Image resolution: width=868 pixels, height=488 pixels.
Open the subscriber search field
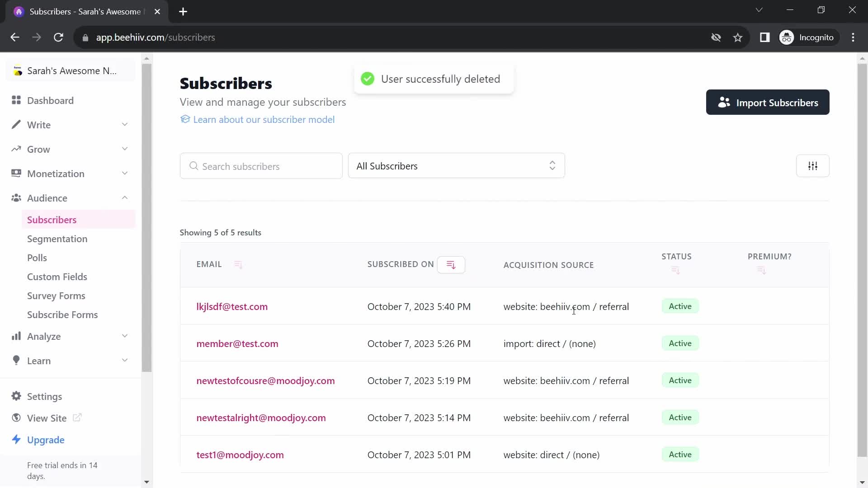tap(261, 166)
